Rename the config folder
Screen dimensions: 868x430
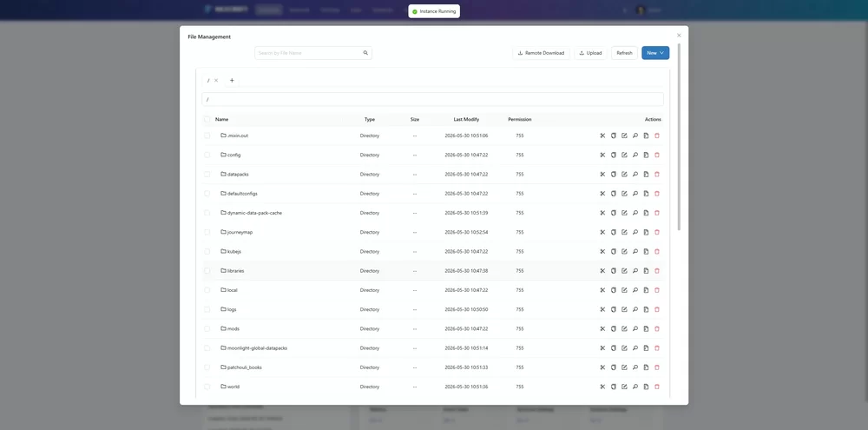coord(624,155)
